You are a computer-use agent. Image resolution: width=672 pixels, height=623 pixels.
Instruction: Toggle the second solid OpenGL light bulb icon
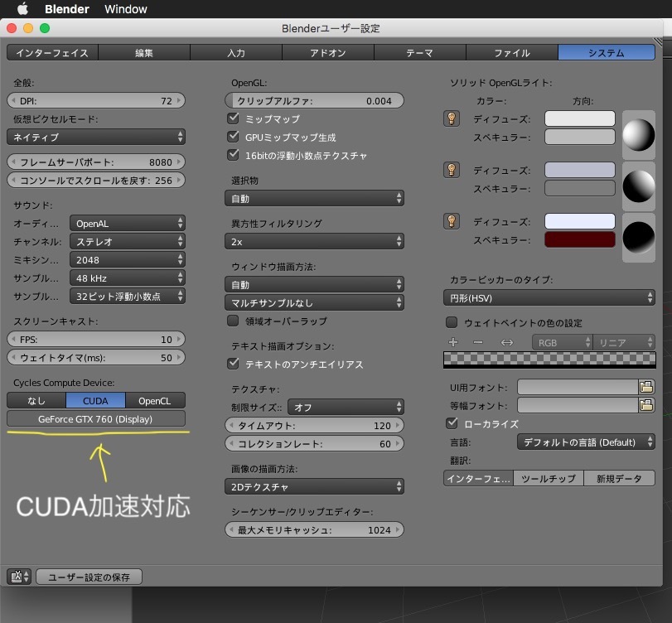click(452, 170)
